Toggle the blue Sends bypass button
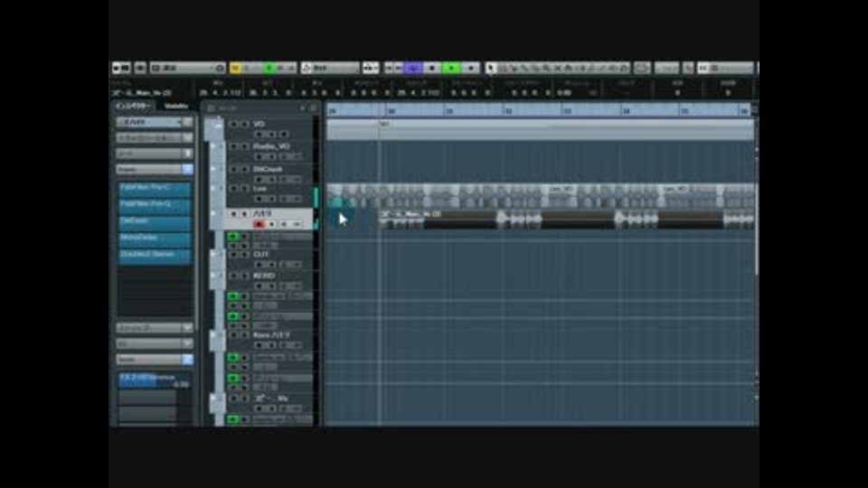This screenshot has width=868, height=488. tap(188, 360)
